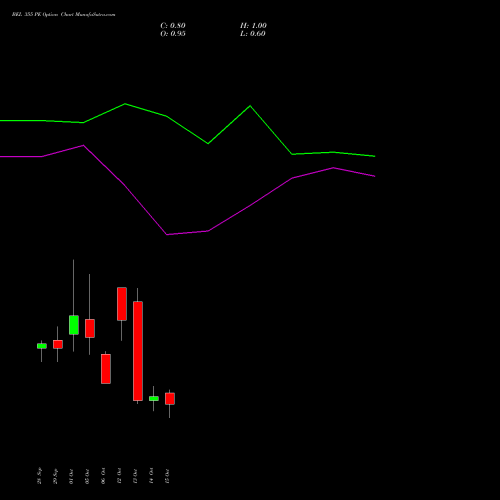The height and width of the screenshot is (500, 500).
Task: Click the 'O: 0.95' open value
Action: (x=173, y=34)
